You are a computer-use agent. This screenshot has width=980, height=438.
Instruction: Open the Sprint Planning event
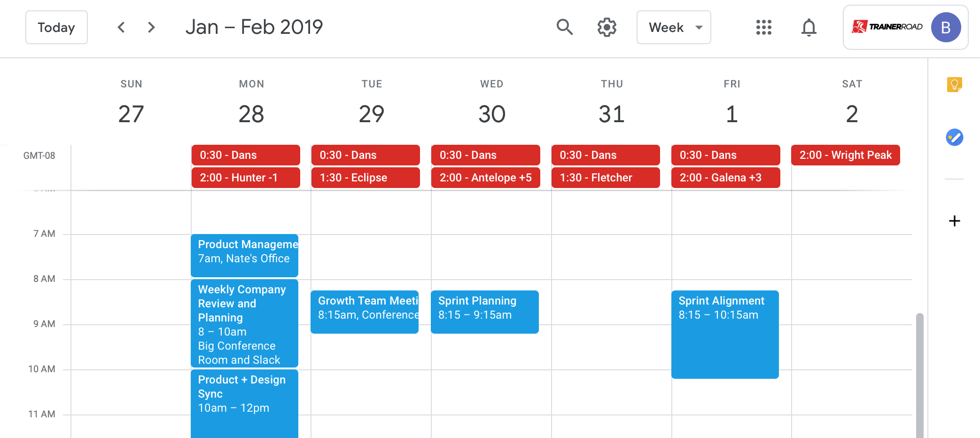tap(484, 312)
